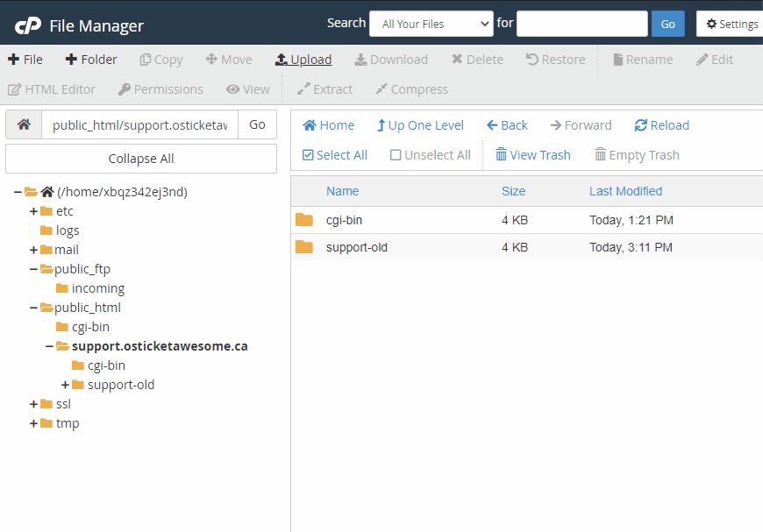Viewport: 763px width, 532px height.
Task: Go to Home in navigation bar
Action: tap(329, 125)
